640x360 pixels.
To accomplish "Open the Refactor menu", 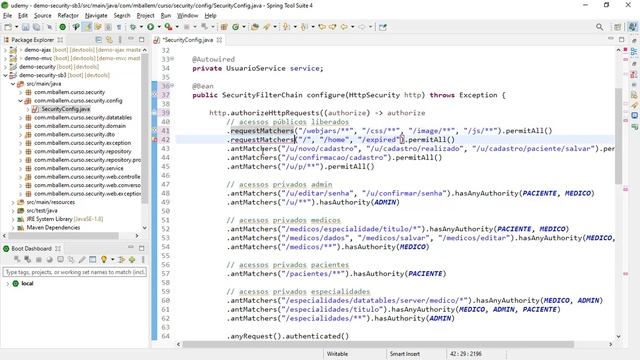I will tap(68, 16).
